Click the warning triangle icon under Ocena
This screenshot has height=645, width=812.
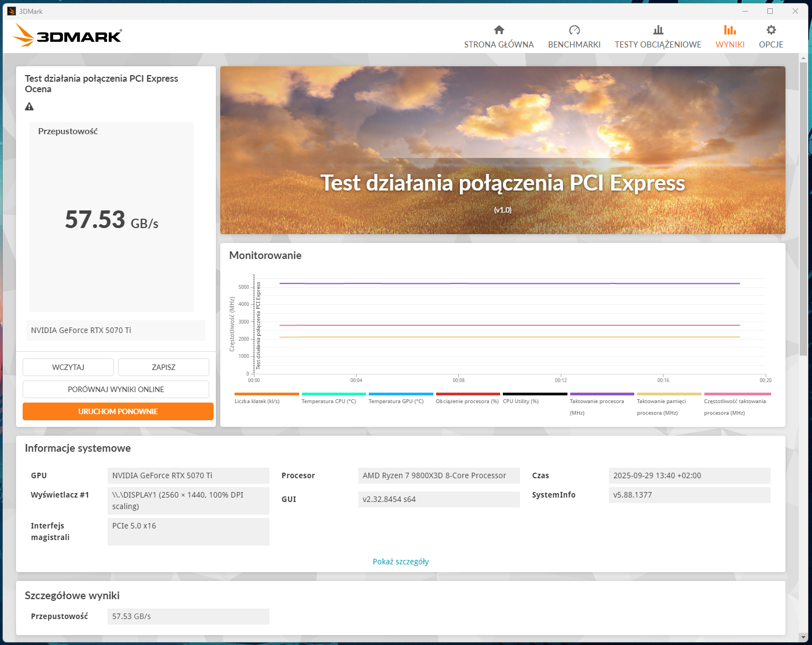click(x=30, y=107)
